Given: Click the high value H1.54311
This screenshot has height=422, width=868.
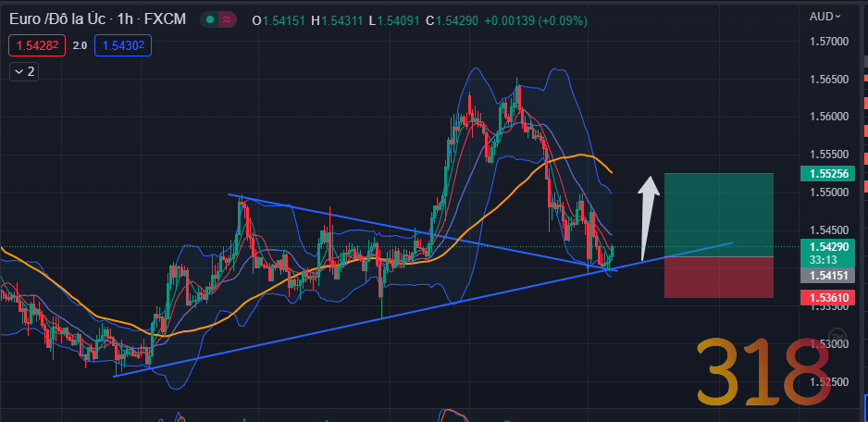Looking at the screenshot, I should (x=337, y=20).
